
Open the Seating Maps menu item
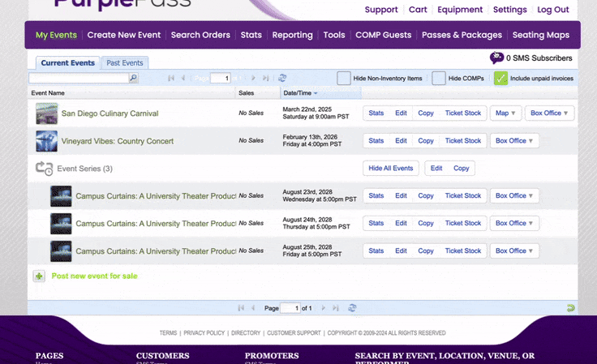click(x=540, y=35)
